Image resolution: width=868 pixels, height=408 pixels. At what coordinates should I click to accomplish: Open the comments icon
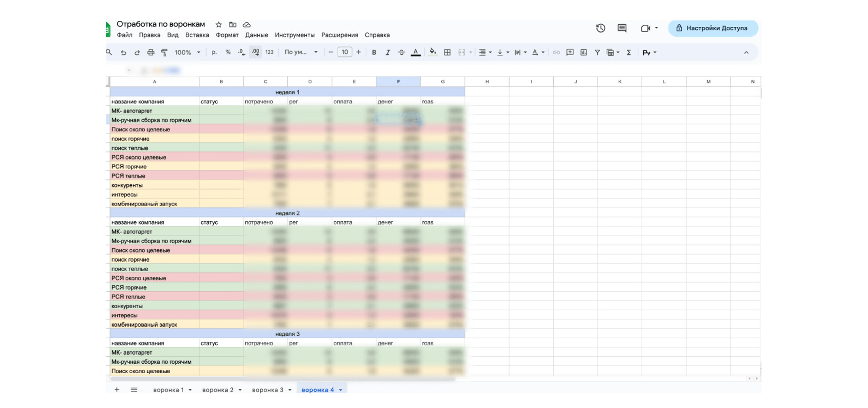click(622, 28)
